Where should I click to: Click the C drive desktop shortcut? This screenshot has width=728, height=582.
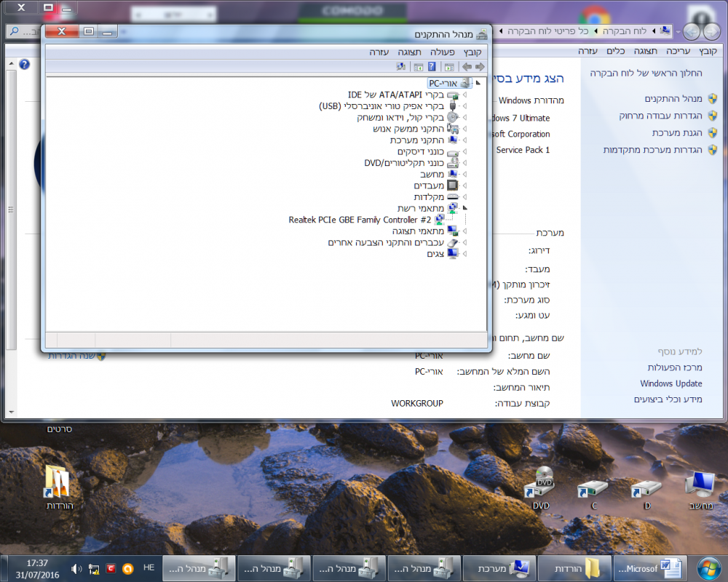coord(593,488)
